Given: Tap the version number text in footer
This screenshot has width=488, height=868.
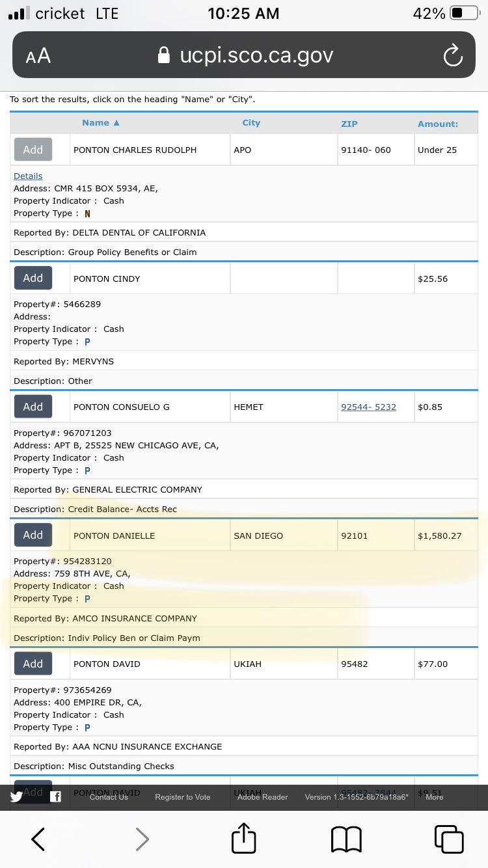Looking at the screenshot, I should (357, 797).
